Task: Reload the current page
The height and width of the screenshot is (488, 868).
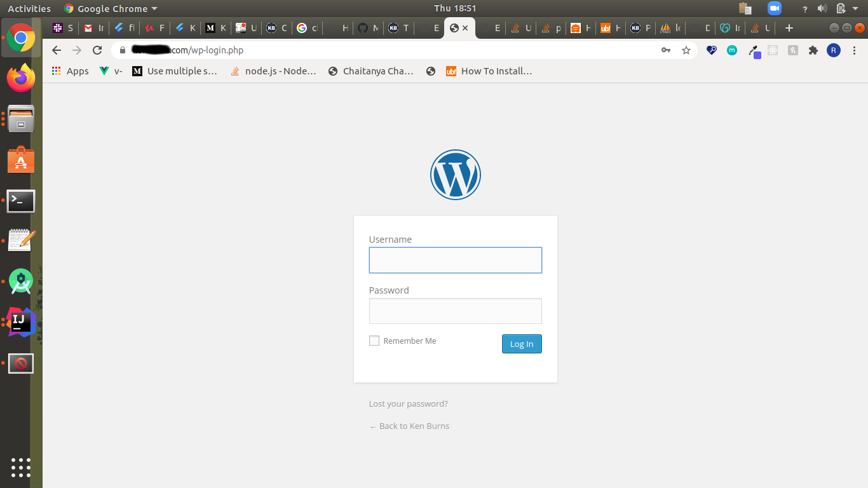Action: coord(97,50)
